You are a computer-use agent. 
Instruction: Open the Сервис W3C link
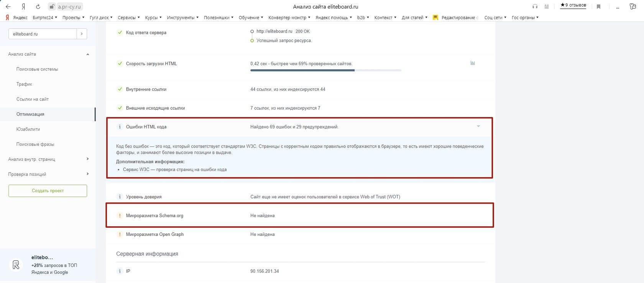click(x=136, y=169)
